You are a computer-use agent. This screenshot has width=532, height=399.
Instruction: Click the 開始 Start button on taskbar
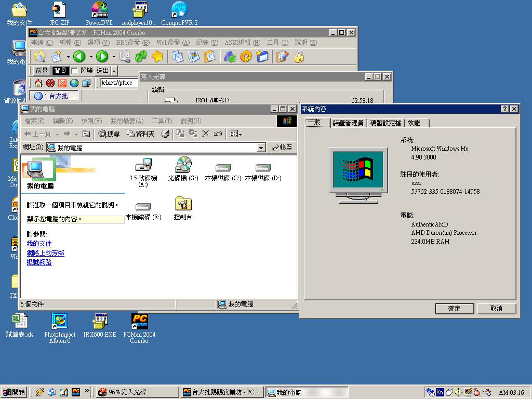click(14, 392)
